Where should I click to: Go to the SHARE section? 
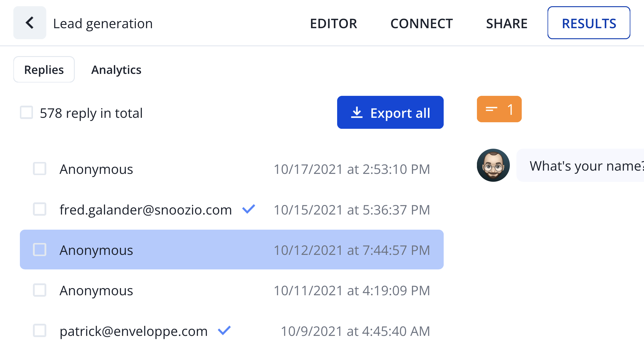point(507,23)
